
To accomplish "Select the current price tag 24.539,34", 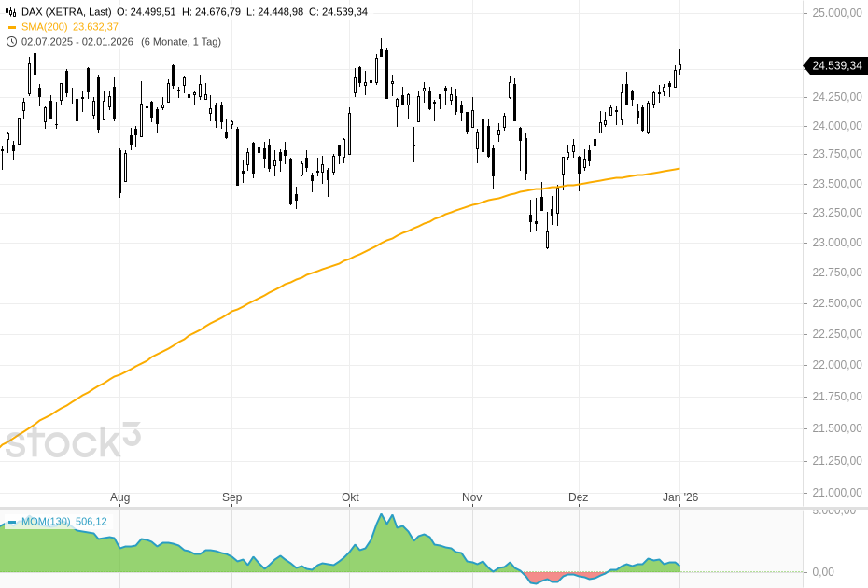I will click(835, 65).
